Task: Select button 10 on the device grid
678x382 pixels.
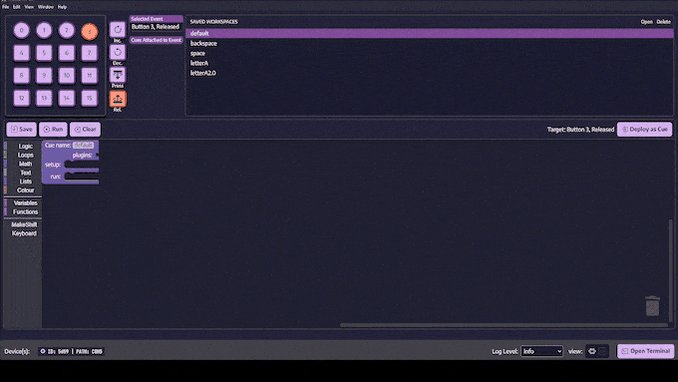Action: click(x=67, y=75)
